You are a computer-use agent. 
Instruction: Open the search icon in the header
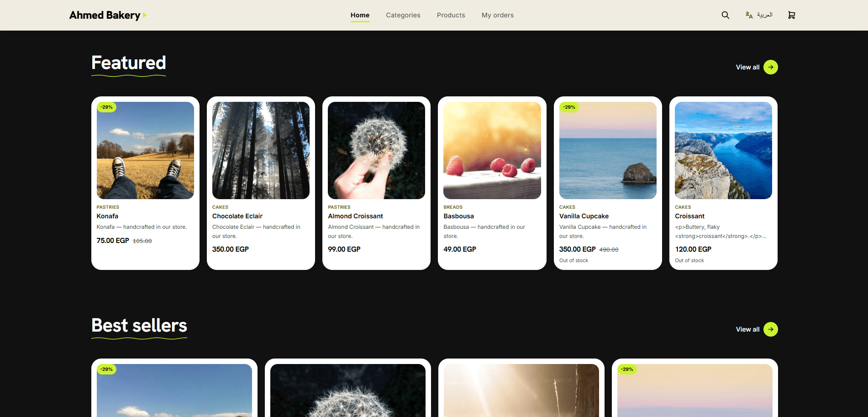pyautogui.click(x=725, y=15)
